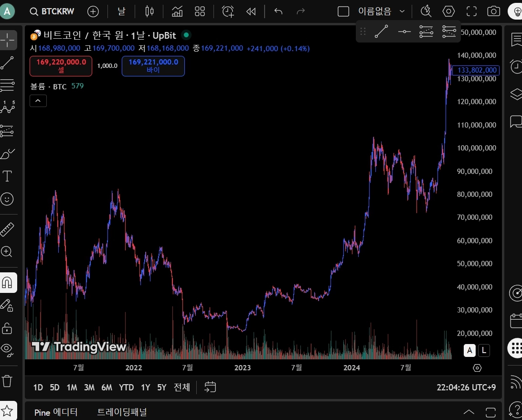Open the Pine 에디터 tab
This screenshot has height=420, width=522.
[56, 412]
